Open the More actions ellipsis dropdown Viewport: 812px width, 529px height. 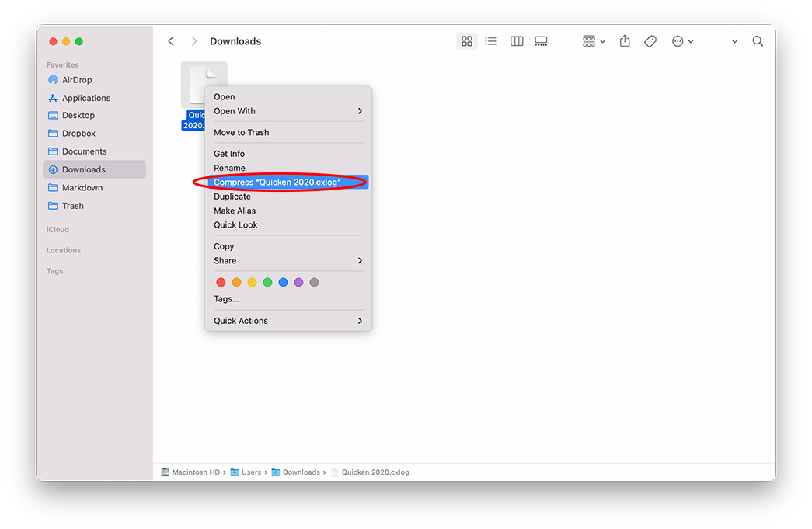point(682,41)
